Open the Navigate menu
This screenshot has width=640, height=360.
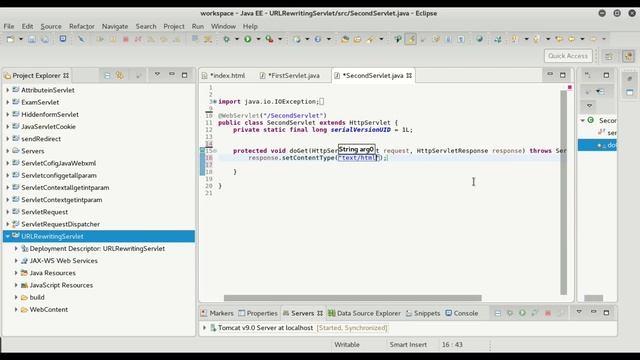(115, 26)
